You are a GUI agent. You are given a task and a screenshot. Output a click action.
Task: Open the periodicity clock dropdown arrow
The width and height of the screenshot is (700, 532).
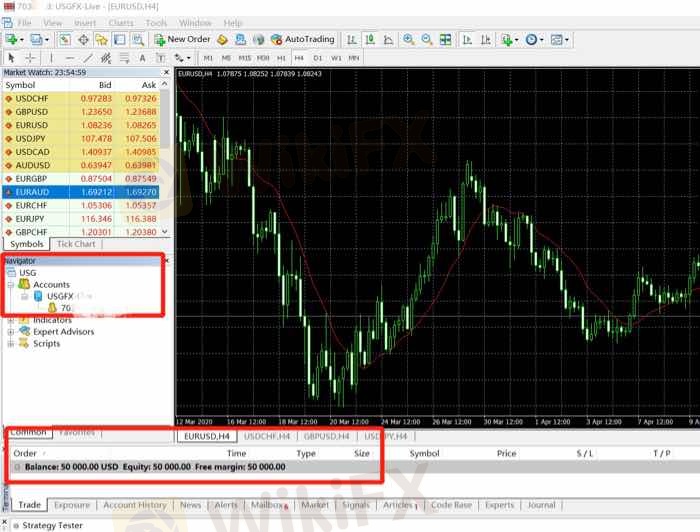pyautogui.click(x=542, y=40)
